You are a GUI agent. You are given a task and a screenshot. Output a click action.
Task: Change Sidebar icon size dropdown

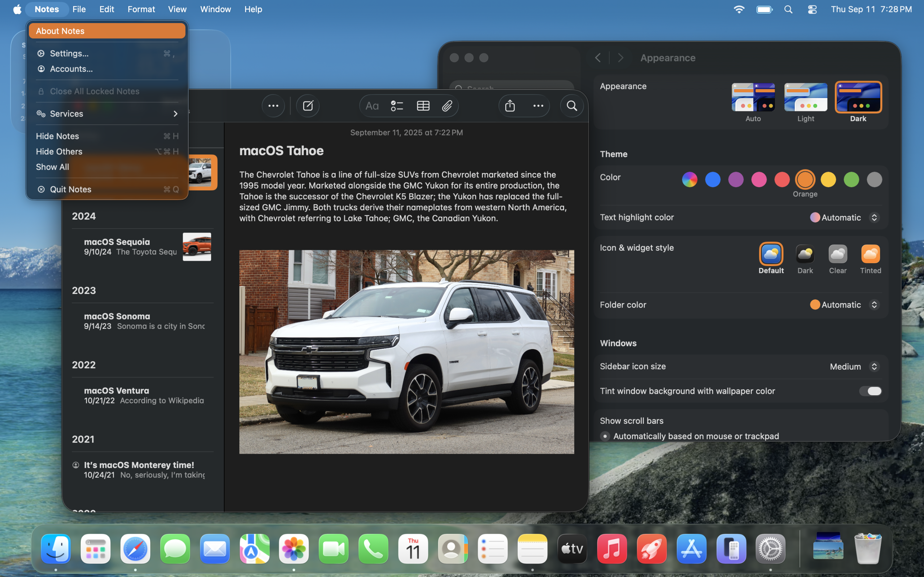854,366
